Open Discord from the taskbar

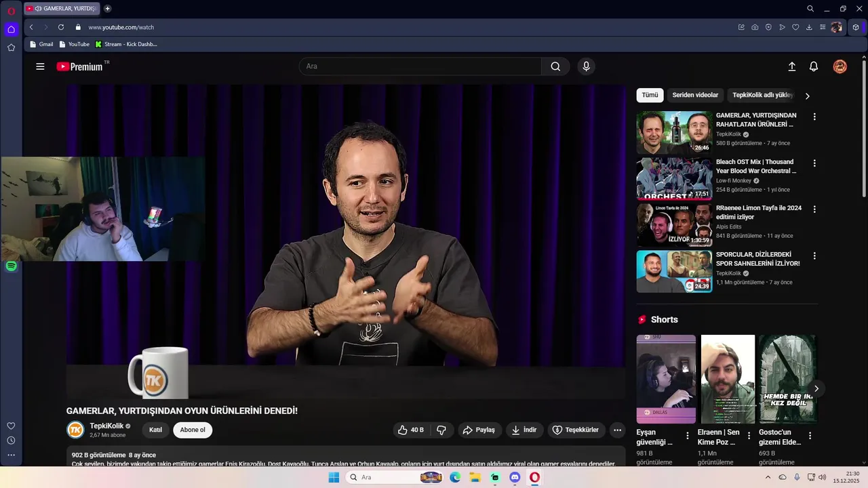515,477
